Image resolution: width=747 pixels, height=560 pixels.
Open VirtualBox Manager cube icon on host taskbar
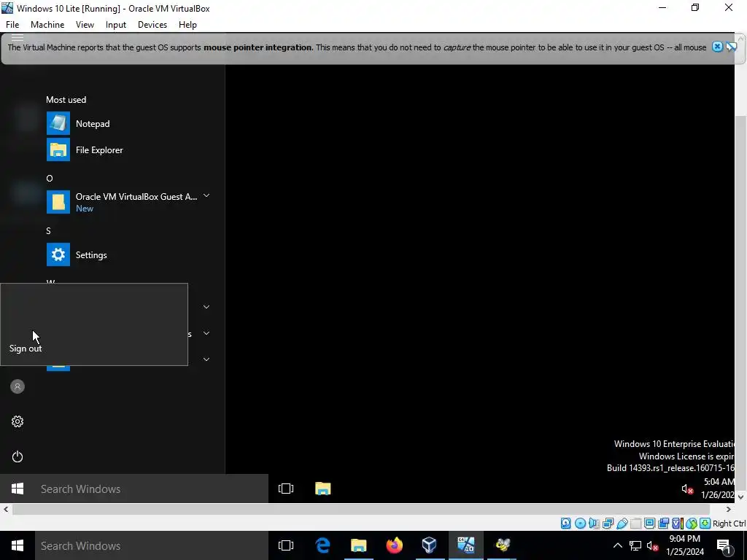coord(429,545)
